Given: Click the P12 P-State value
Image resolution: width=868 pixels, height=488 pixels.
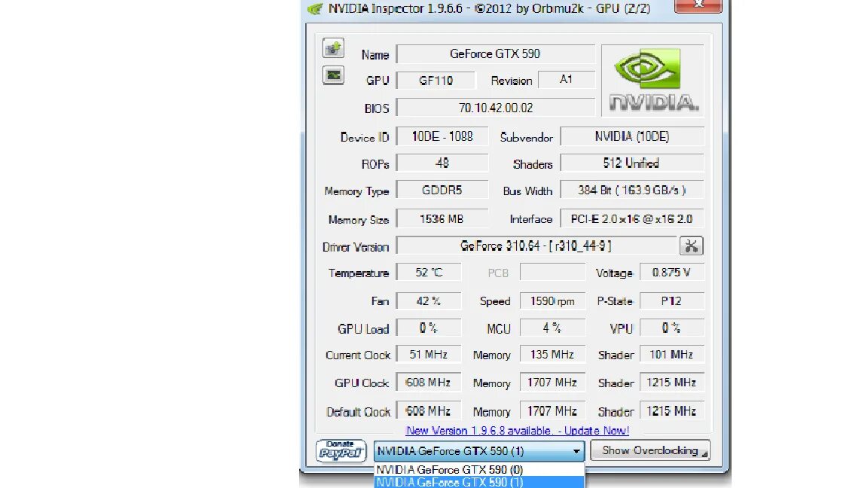Looking at the screenshot, I should [671, 300].
